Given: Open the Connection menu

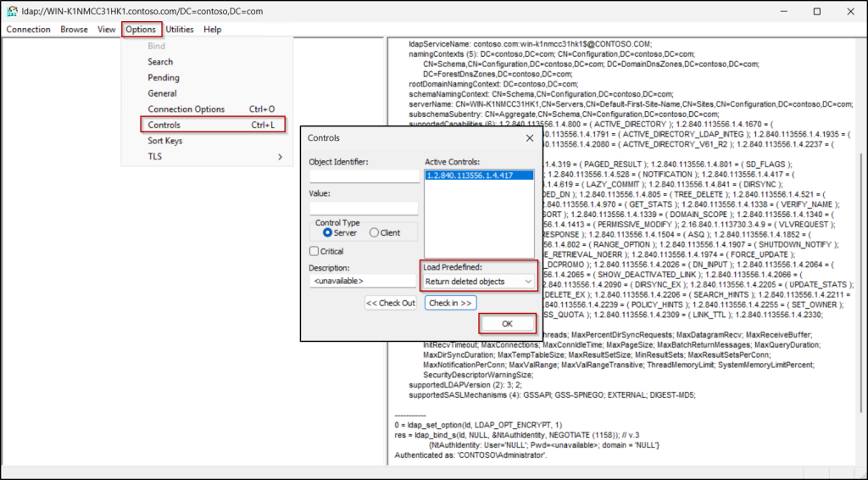Looking at the screenshot, I should pos(28,30).
